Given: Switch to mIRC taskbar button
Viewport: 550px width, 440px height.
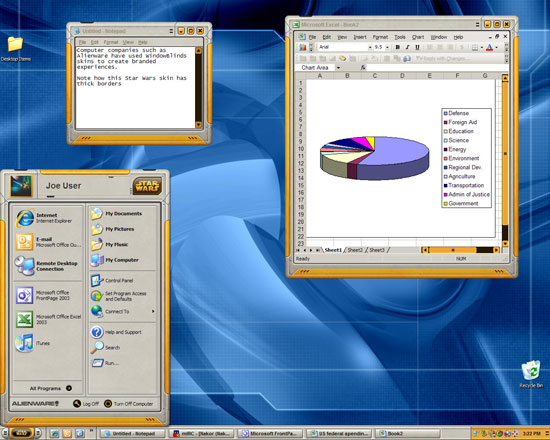Looking at the screenshot, I should (x=202, y=434).
